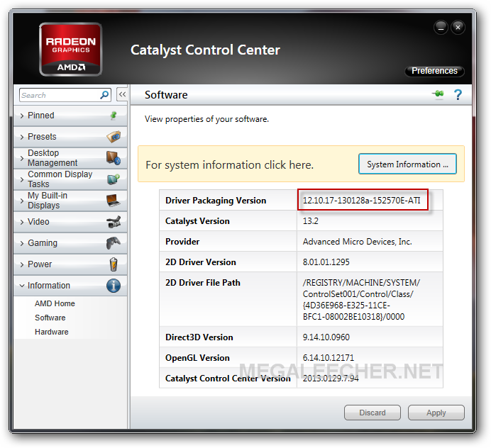Open the Preferences menu
The width and height of the screenshot is (491, 448).
(434, 71)
